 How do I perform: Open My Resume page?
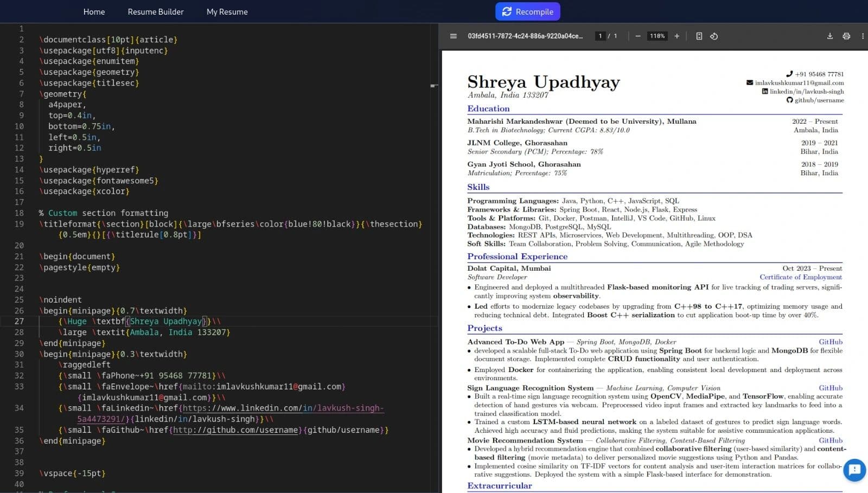[x=227, y=11]
